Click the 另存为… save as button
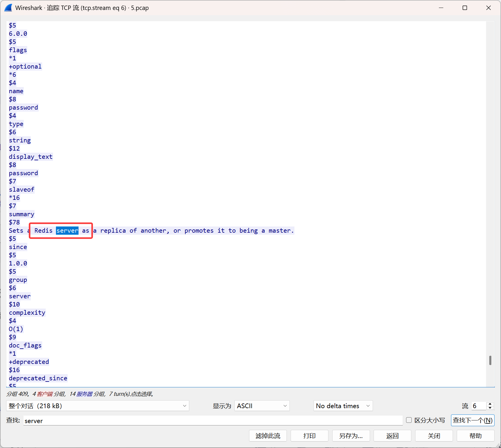The height and width of the screenshot is (448, 501). coord(351,436)
